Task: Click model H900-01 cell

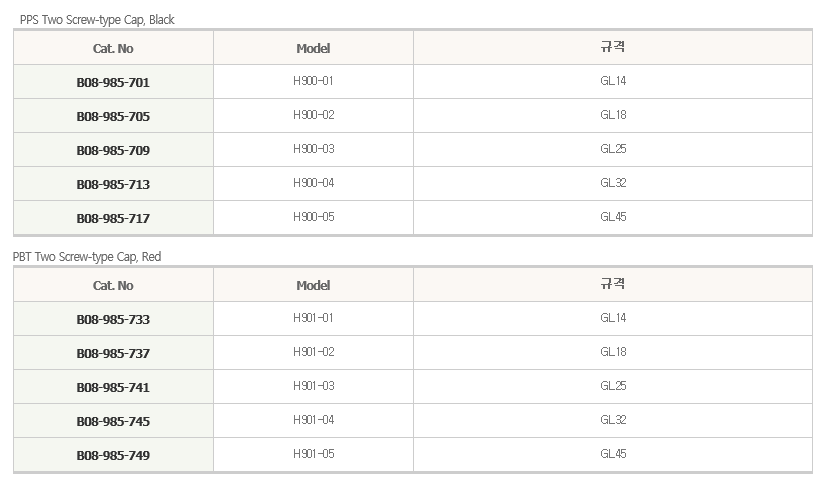Action: (313, 81)
